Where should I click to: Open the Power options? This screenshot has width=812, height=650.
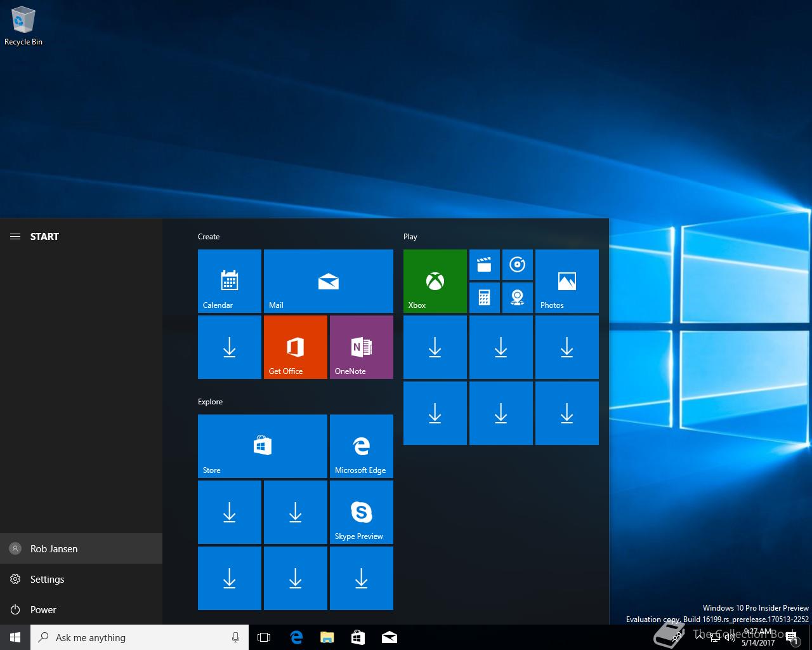tap(81, 609)
